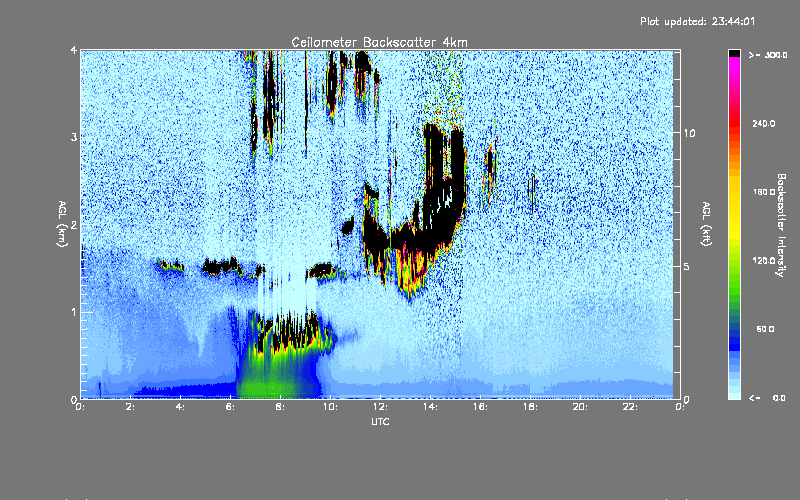Click the colorbar value 60.0
800x500 pixels.
(x=765, y=329)
